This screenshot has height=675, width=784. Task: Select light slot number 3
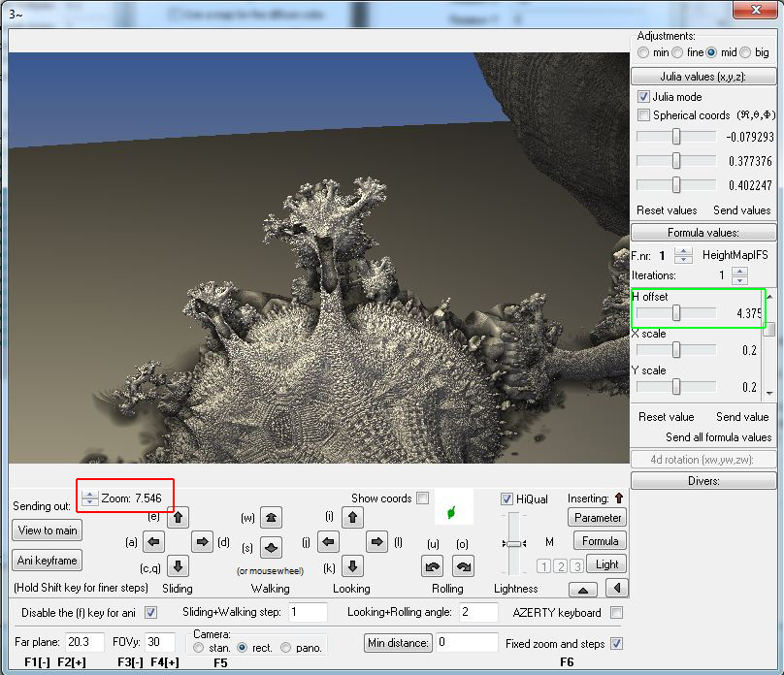pyautogui.click(x=577, y=566)
